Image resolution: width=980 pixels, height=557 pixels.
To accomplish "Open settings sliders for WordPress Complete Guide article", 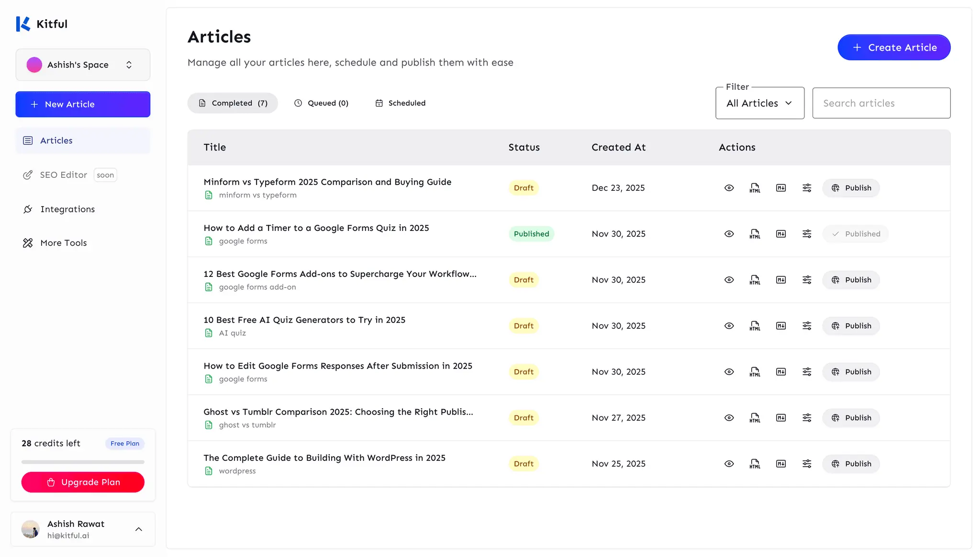I will (807, 463).
